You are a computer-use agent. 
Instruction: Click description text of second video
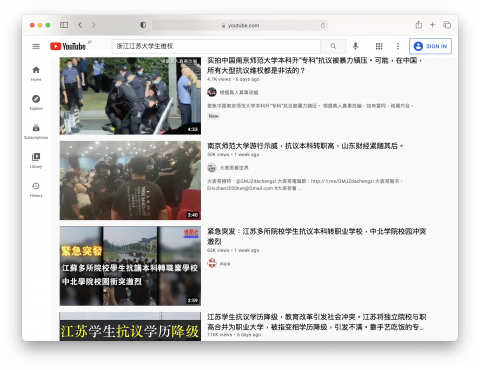tap(305, 185)
